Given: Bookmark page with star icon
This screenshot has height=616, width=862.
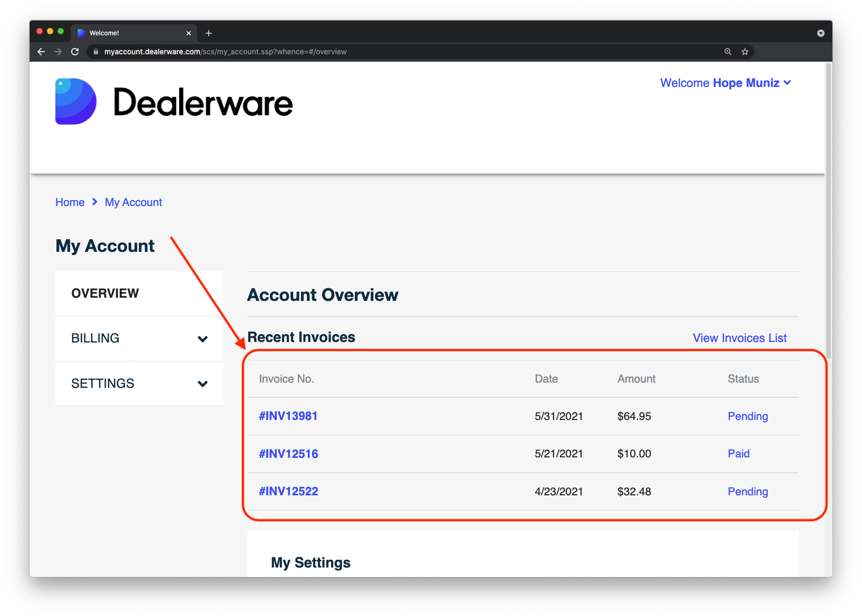Looking at the screenshot, I should click(745, 52).
